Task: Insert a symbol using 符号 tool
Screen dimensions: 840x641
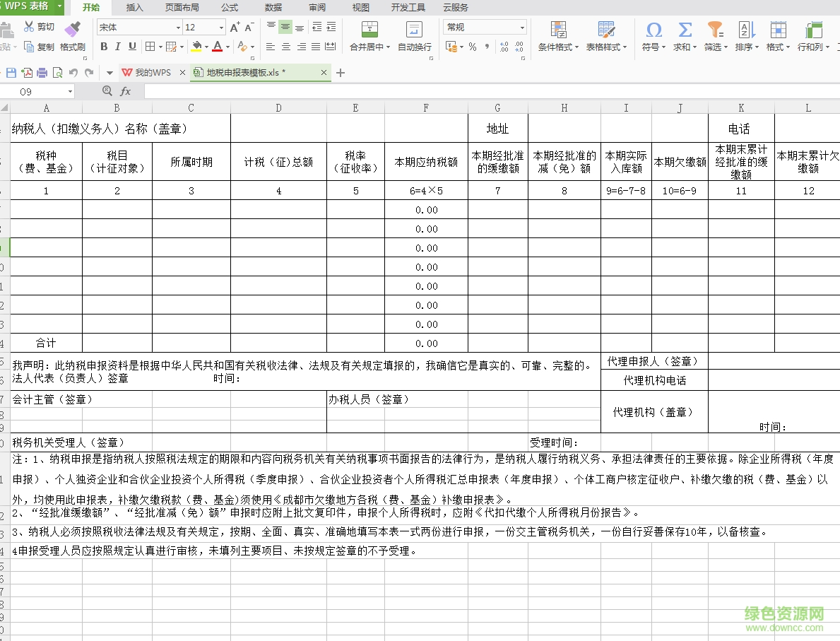Action: [651, 35]
